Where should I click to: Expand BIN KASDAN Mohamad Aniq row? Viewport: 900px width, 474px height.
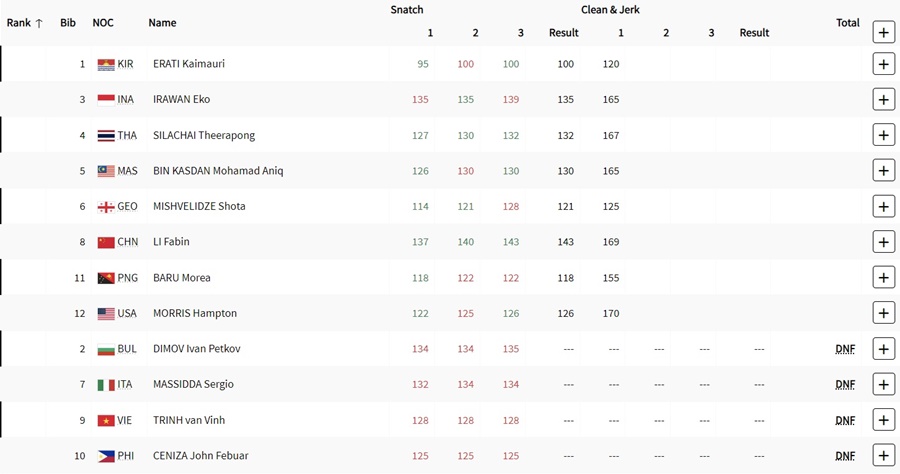click(883, 170)
